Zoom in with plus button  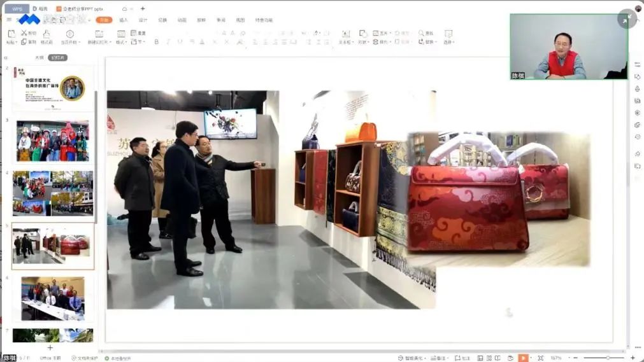(633, 358)
